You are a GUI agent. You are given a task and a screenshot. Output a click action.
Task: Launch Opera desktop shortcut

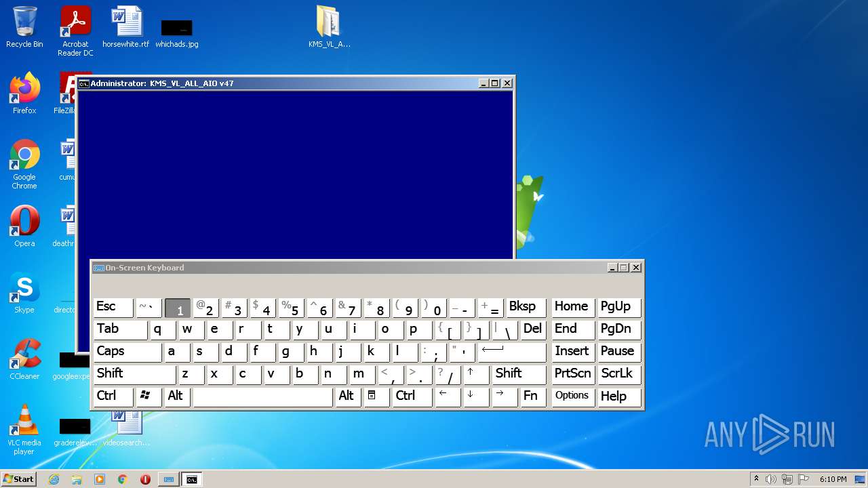tap(24, 226)
